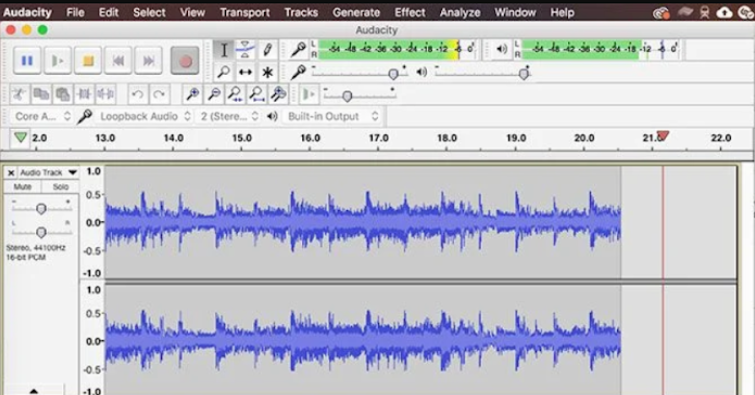Adjust the playback volume slider
This screenshot has width=755, height=395.
(x=523, y=74)
